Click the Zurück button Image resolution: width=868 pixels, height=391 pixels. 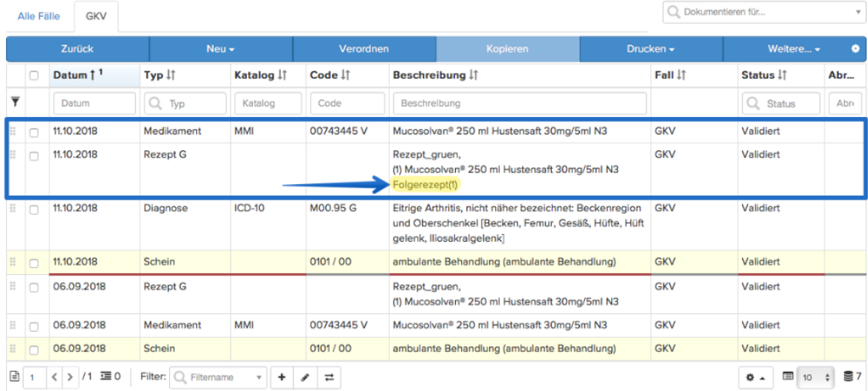click(78, 48)
